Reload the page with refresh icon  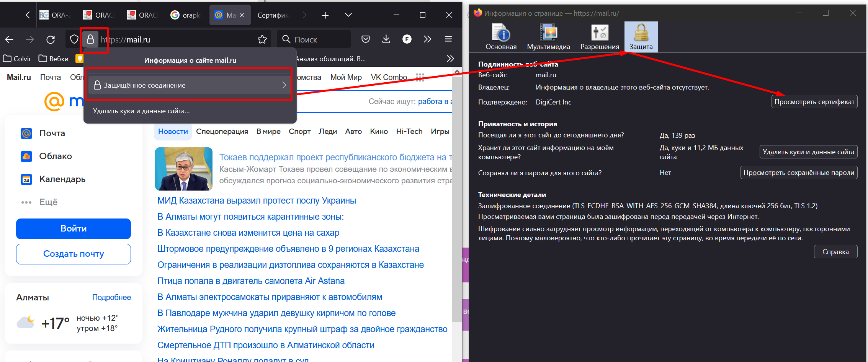click(51, 39)
